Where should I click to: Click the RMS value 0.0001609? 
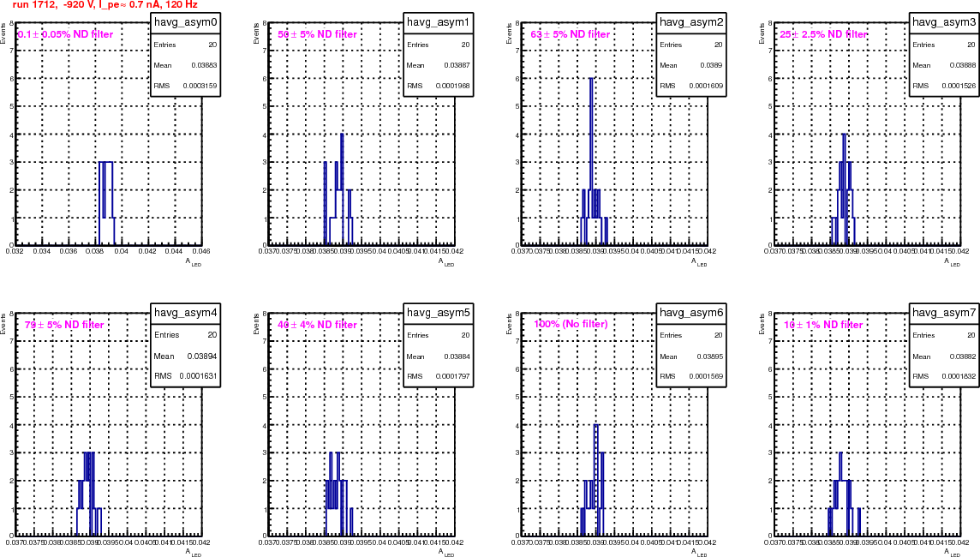click(x=706, y=86)
